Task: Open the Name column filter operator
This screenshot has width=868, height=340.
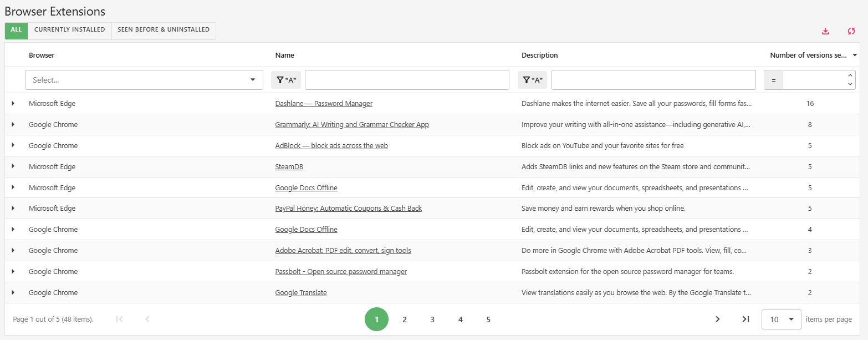Action: point(286,80)
